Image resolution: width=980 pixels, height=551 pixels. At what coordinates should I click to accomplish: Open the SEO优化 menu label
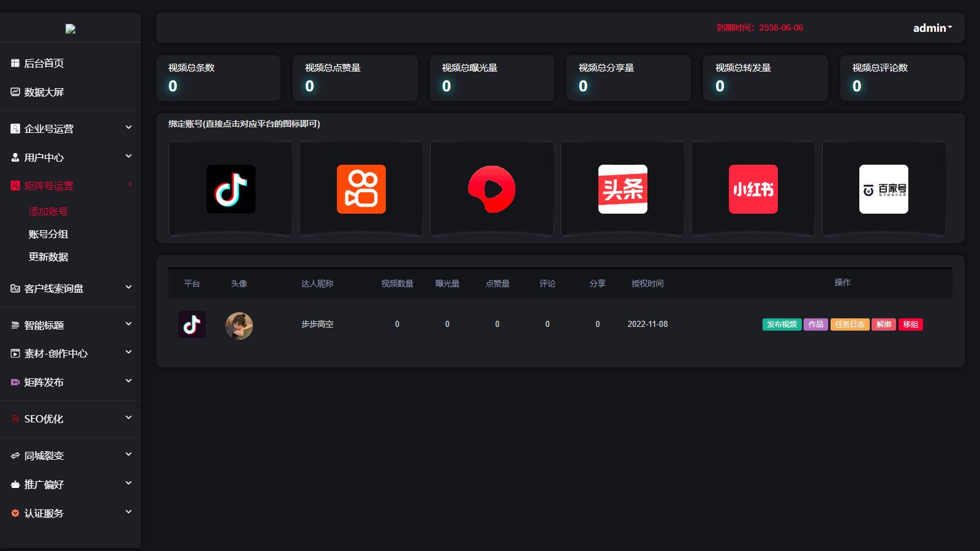[43, 419]
